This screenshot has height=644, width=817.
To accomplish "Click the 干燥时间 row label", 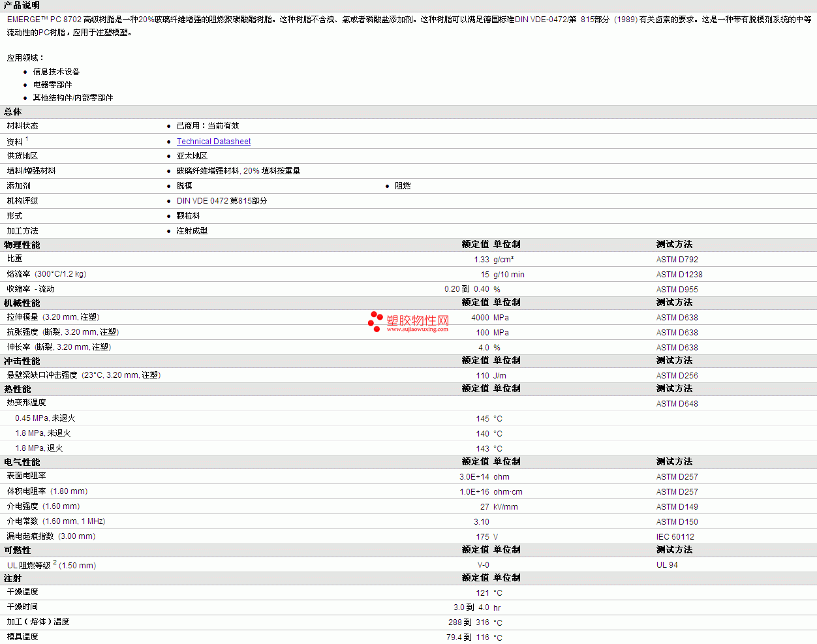I will (22, 607).
